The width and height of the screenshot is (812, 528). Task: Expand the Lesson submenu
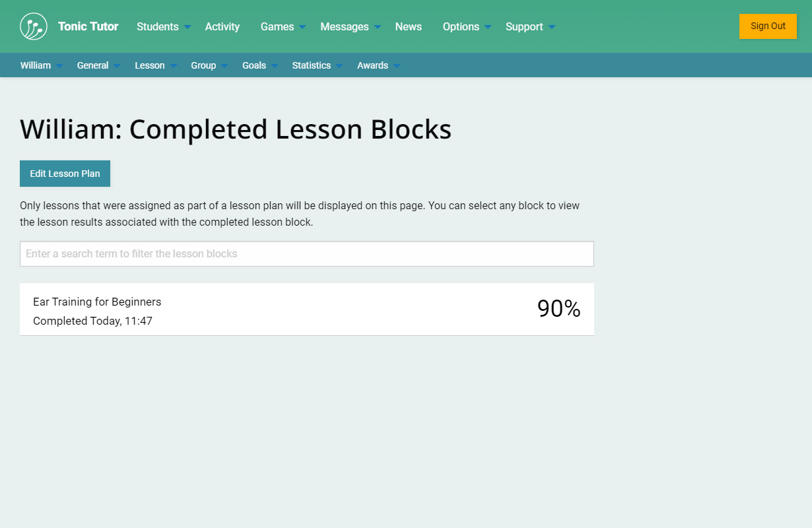[155, 65]
